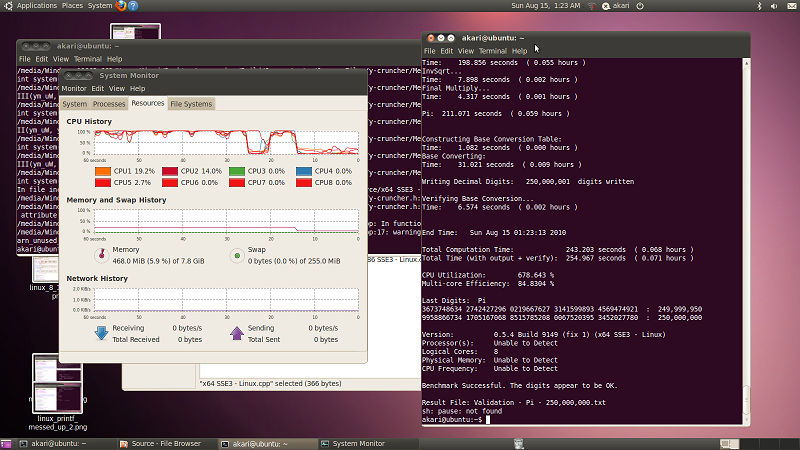Click the Swap usage pie icon
The width and height of the screenshot is (800, 450).
(236, 255)
